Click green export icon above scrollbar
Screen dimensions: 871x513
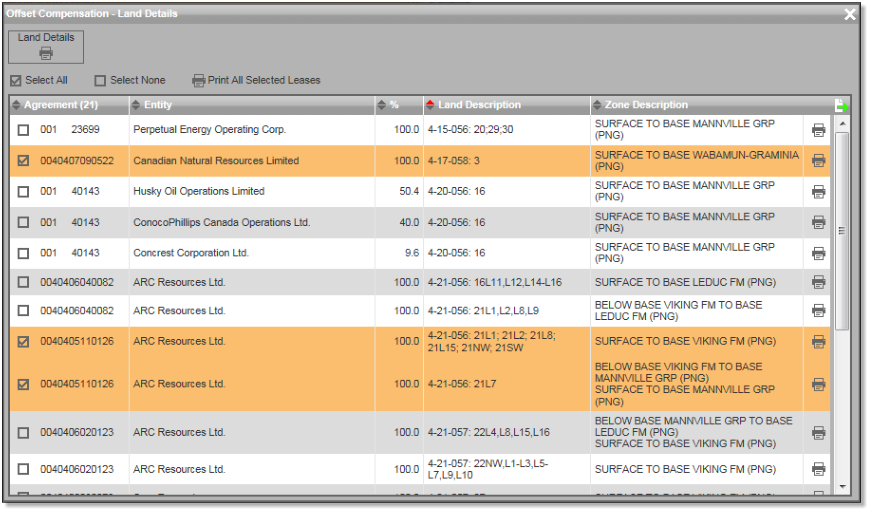pos(841,105)
